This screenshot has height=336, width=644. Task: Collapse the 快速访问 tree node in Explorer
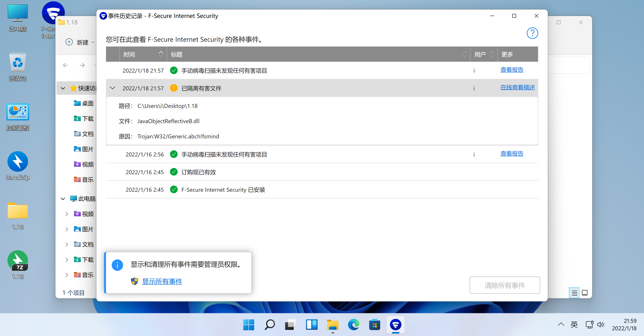click(63, 88)
